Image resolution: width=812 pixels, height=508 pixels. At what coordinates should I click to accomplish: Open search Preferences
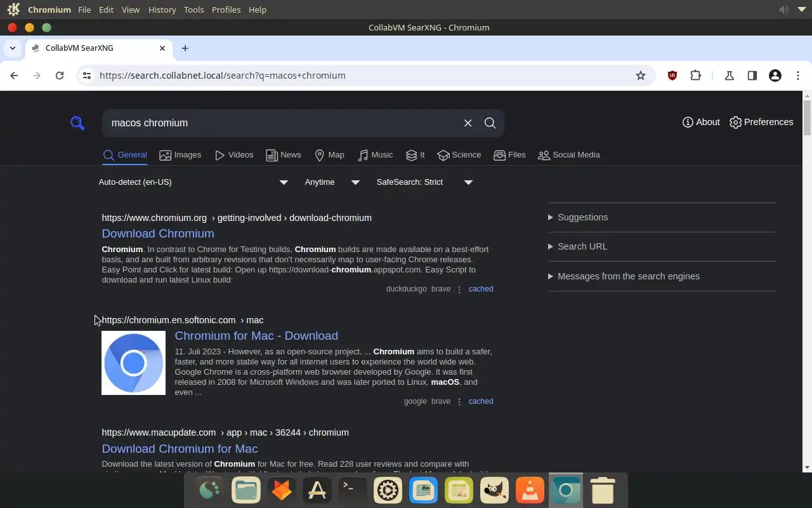761,122
